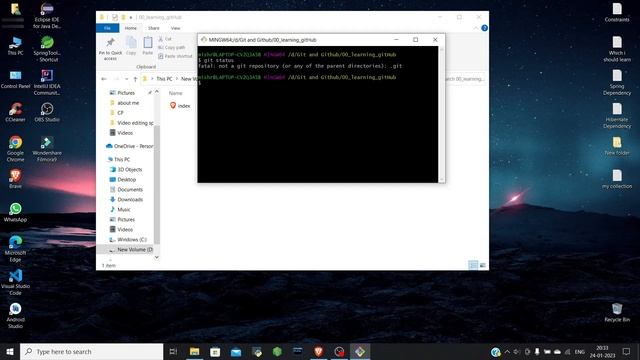This screenshot has height=360, width=640.
Task: Launch SpringTool shortcut on the desktop
Action: [x=47, y=49]
